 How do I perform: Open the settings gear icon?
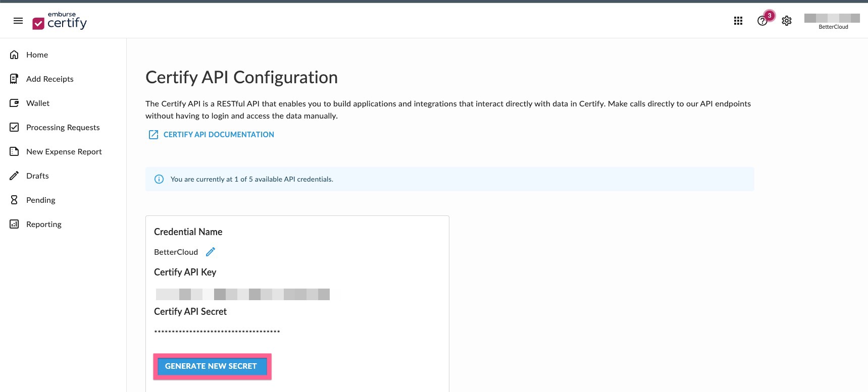[x=786, y=21]
